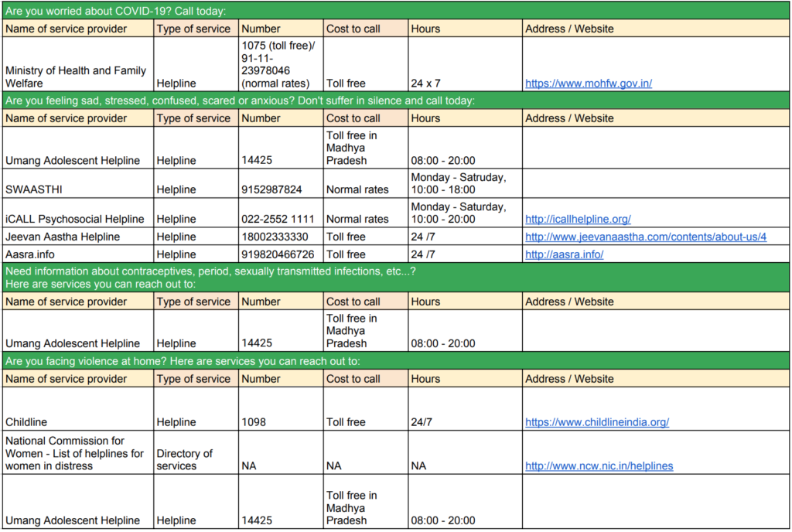Viewport: 792px width, 532px height.
Task: Select 'NA' in the National Commission Number column
Action: pos(249,465)
